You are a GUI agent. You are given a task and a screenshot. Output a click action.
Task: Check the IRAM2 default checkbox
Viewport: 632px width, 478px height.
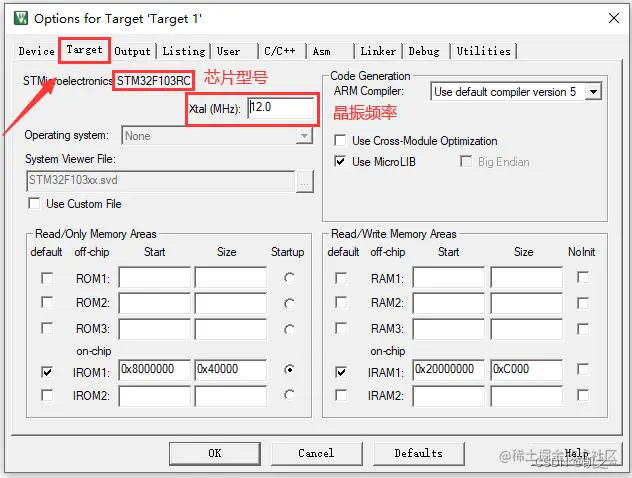[x=341, y=395]
